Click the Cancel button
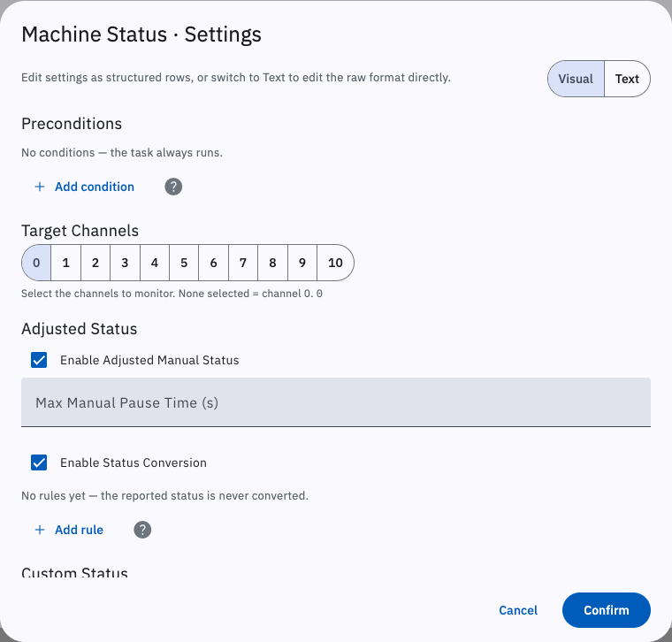 click(518, 610)
